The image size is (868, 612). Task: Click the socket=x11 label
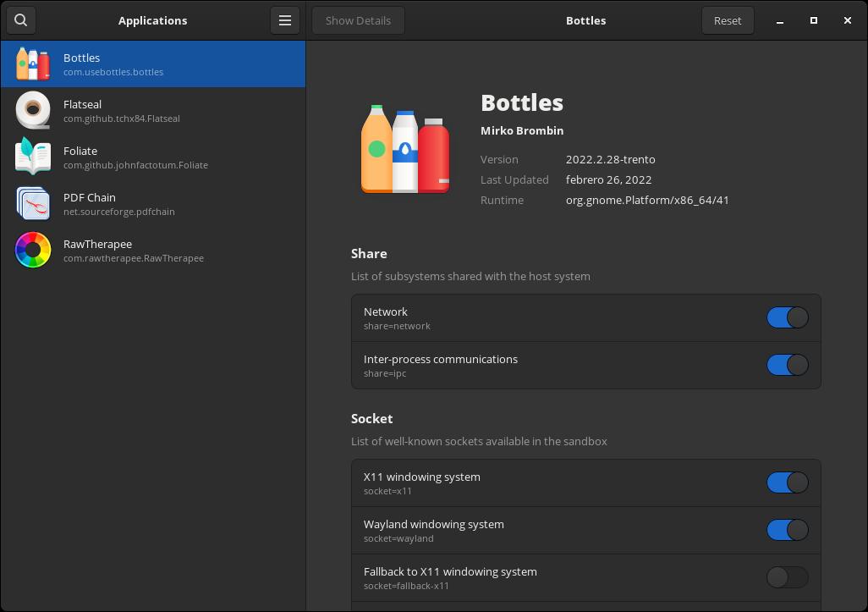coord(387,491)
